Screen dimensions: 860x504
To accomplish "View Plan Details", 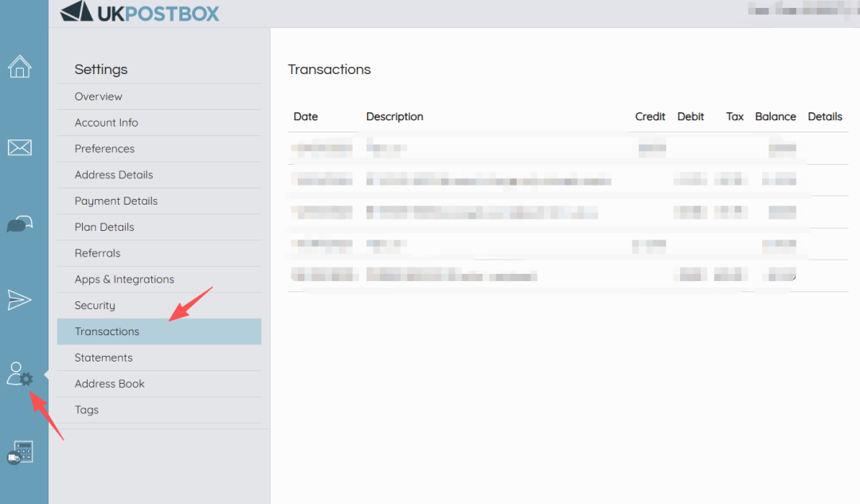I will coord(104,227).
